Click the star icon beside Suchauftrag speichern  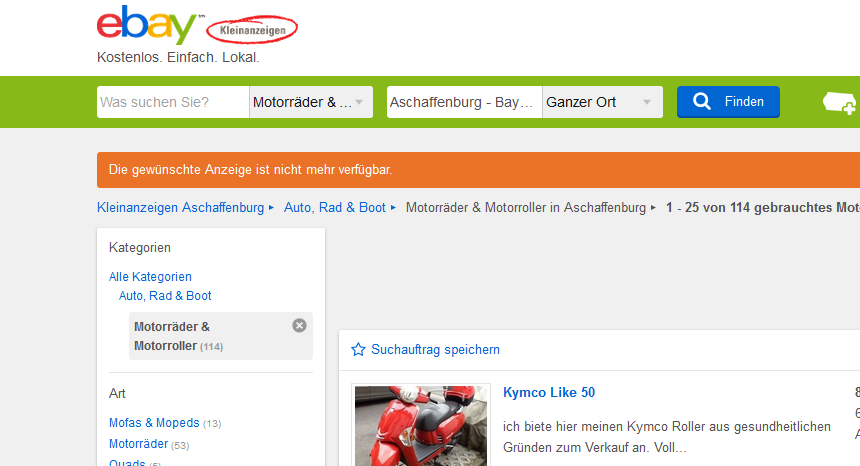(x=358, y=350)
